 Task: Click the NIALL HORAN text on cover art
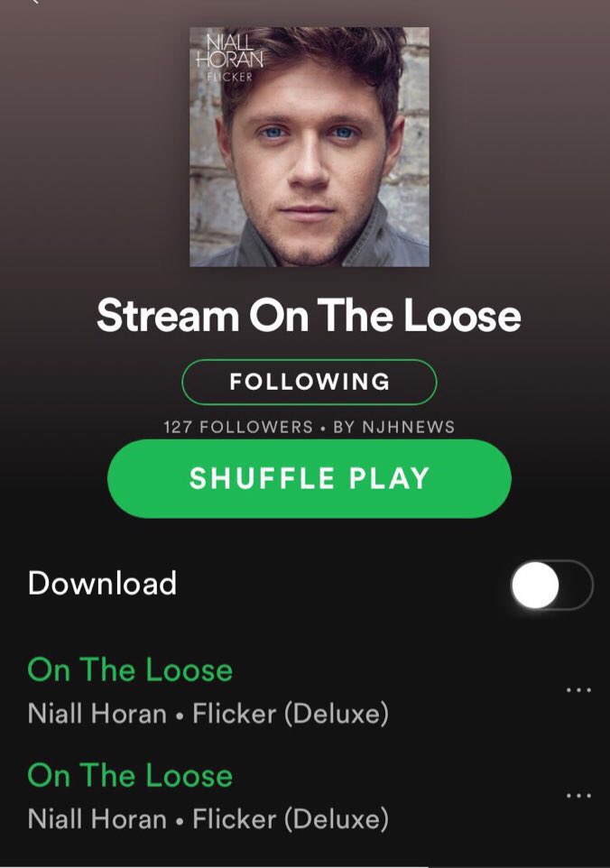230,51
